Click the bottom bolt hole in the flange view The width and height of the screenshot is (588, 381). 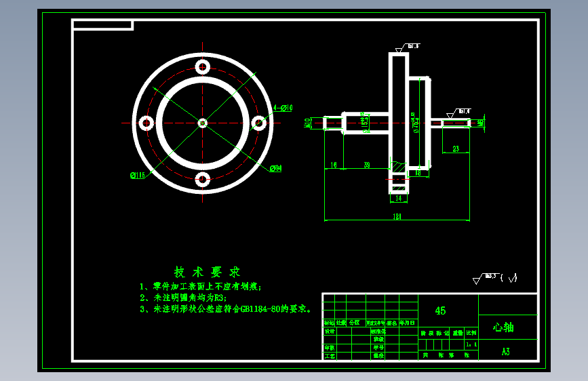203,179
